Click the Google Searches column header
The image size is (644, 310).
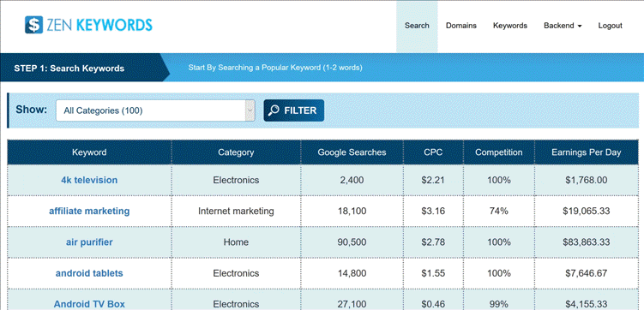point(352,152)
